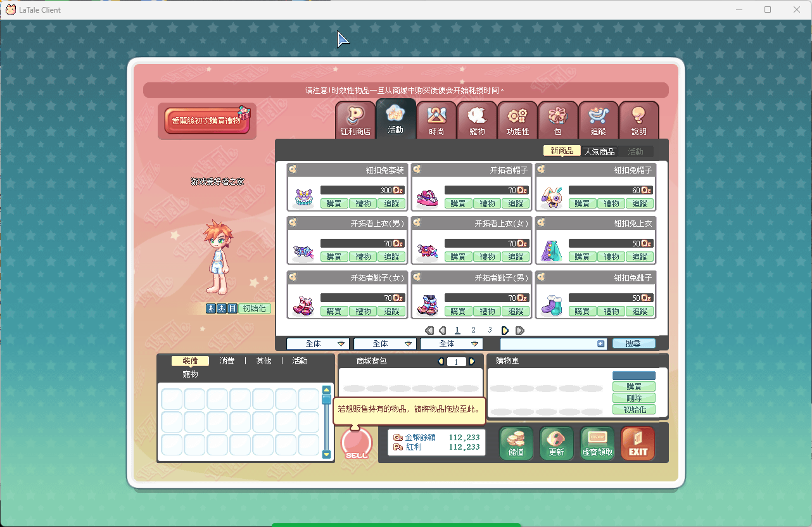Viewport: 812px width, 527px height.
Task: Open the 時尚 fashion category icon
Action: [x=436, y=120]
